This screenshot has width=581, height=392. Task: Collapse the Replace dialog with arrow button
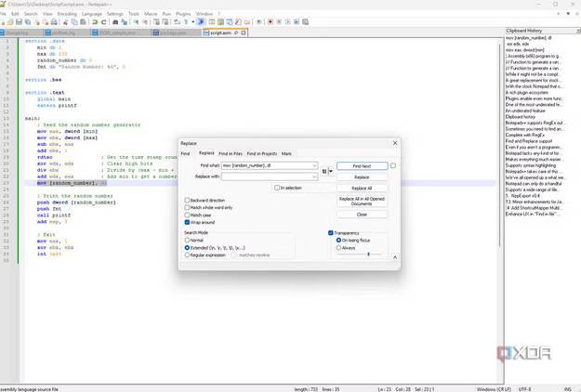(395, 257)
